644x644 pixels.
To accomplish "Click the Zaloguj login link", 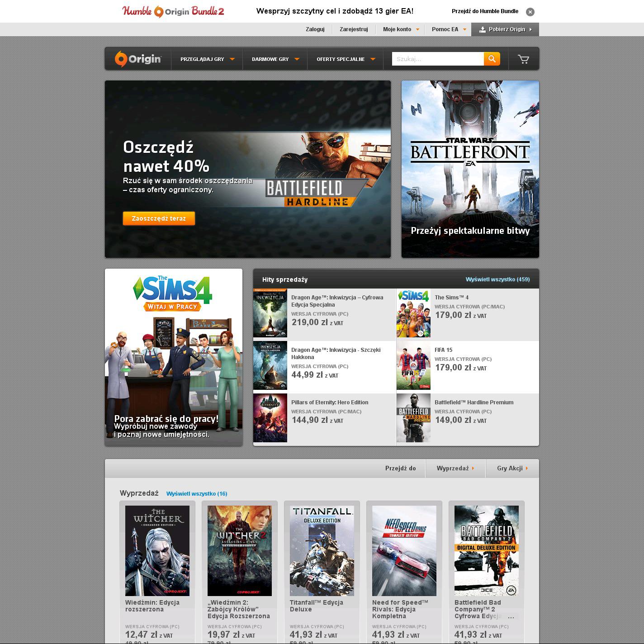I will click(315, 29).
